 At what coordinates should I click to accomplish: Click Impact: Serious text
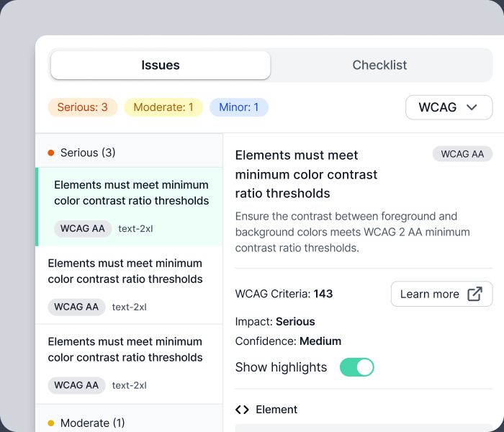click(x=275, y=321)
